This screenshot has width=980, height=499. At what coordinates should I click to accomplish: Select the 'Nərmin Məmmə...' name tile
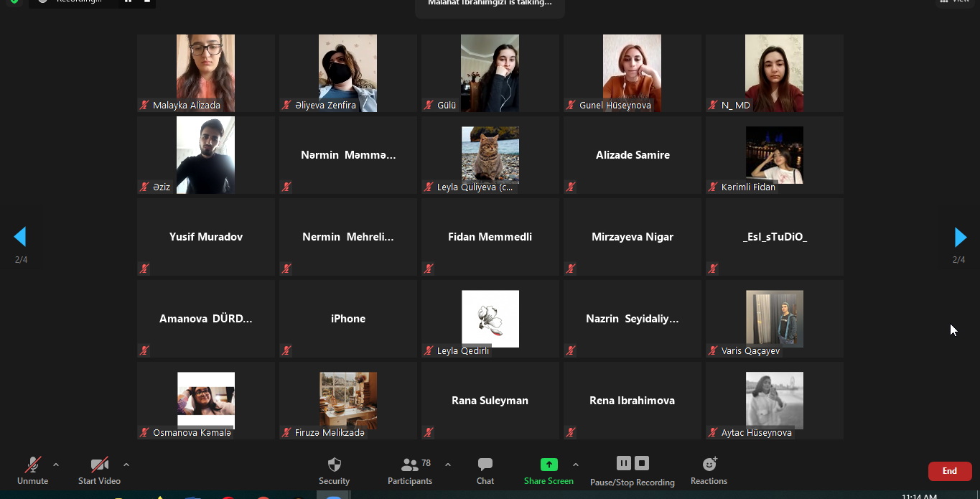[x=348, y=155]
